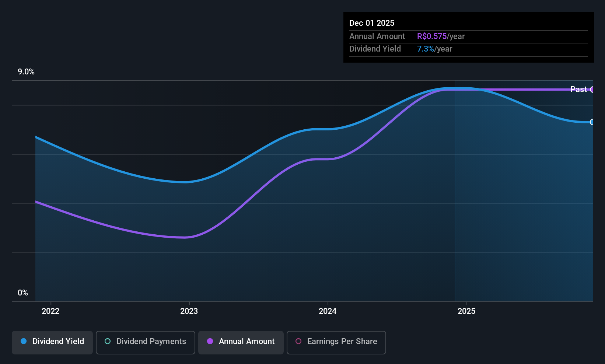Click the 7.3% dividend yield value

coord(426,49)
